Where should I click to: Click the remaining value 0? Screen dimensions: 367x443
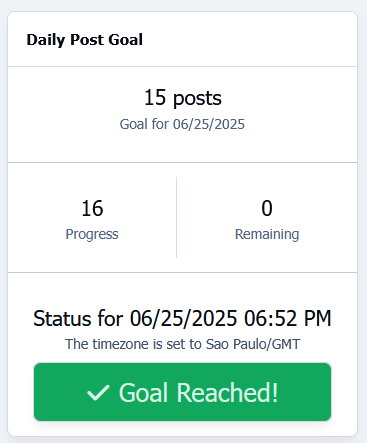pyautogui.click(x=267, y=208)
